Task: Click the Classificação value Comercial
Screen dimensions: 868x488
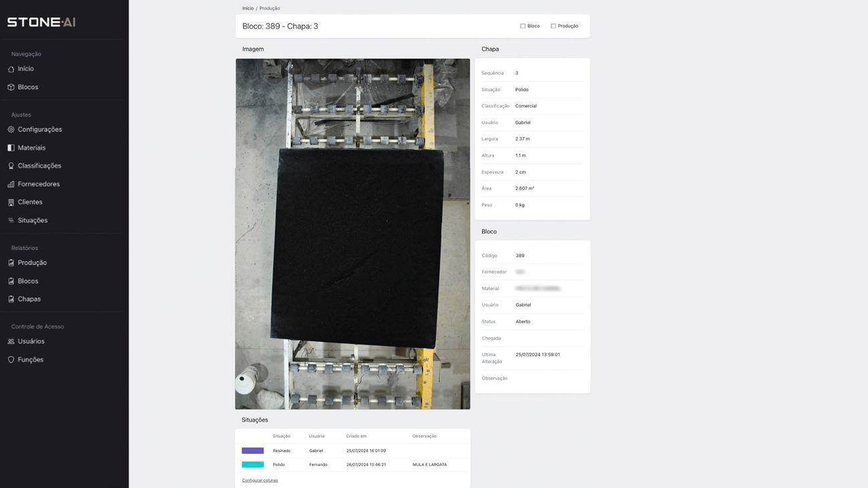Action: (526, 106)
